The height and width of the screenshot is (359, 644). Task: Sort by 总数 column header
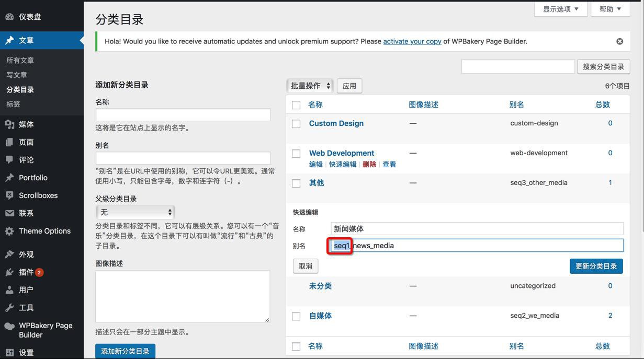coord(603,105)
